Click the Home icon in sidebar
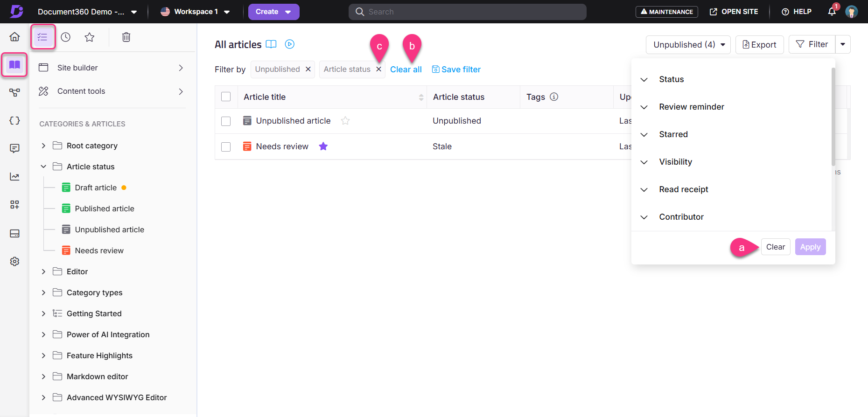Screen dimensions: 868x417 click(x=15, y=37)
